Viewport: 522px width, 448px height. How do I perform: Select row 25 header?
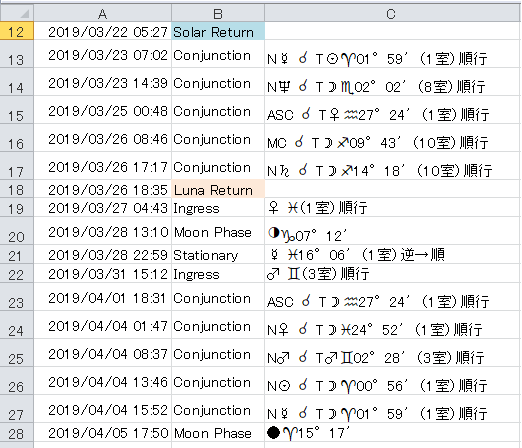[x=16, y=353]
